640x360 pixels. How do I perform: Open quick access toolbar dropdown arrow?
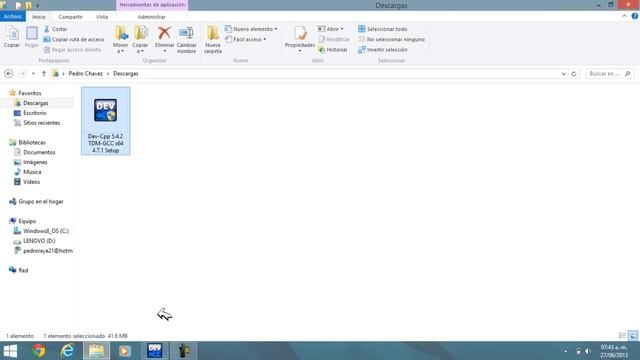[38, 6]
